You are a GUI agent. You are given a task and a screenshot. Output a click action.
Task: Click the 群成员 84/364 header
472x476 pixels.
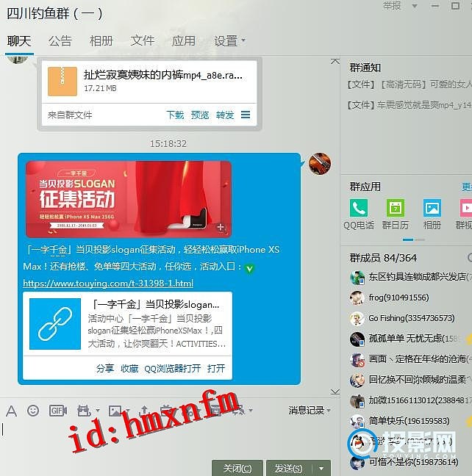[383, 258]
